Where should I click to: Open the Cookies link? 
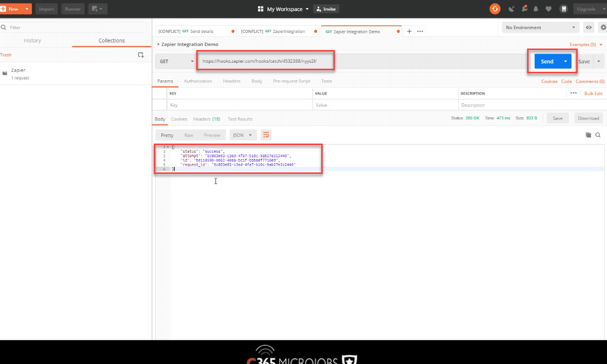tap(549, 81)
